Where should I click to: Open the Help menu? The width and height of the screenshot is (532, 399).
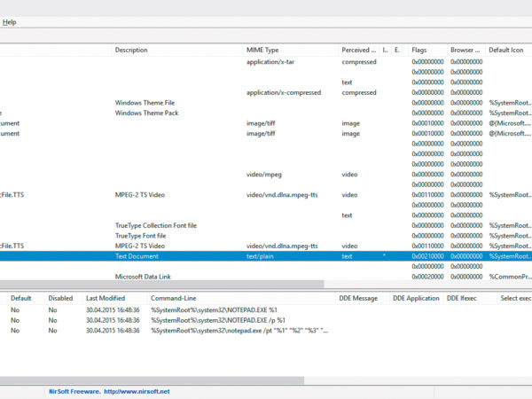pyautogui.click(x=9, y=21)
